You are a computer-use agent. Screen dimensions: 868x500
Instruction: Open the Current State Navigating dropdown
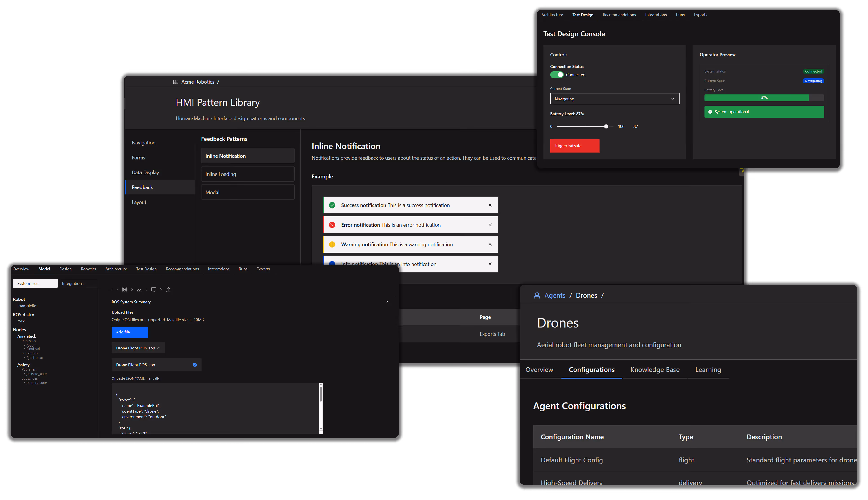click(x=614, y=99)
